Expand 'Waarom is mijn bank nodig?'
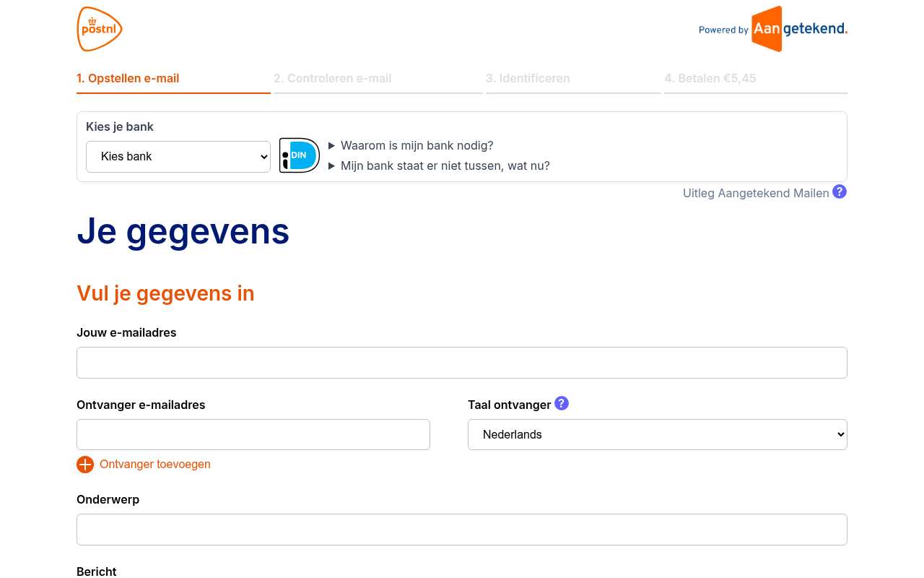 coord(411,145)
